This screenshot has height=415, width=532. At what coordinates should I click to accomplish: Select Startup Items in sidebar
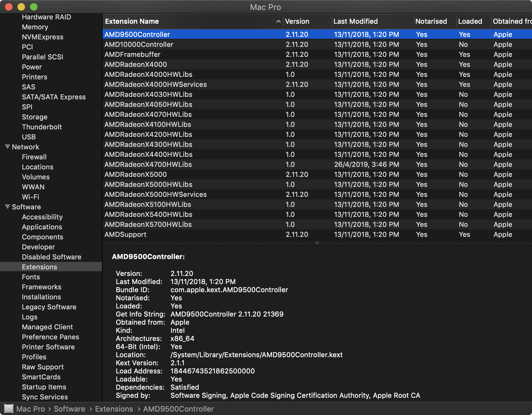click(44, 387)
